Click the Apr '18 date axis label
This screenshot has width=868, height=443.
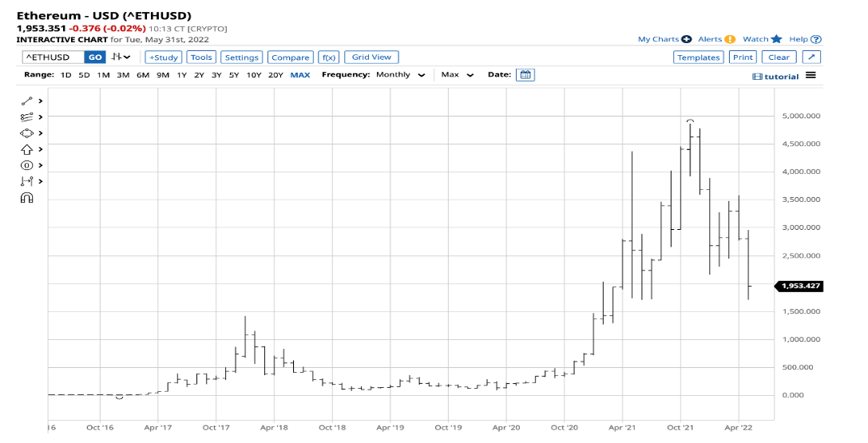(x=274, y=428)
